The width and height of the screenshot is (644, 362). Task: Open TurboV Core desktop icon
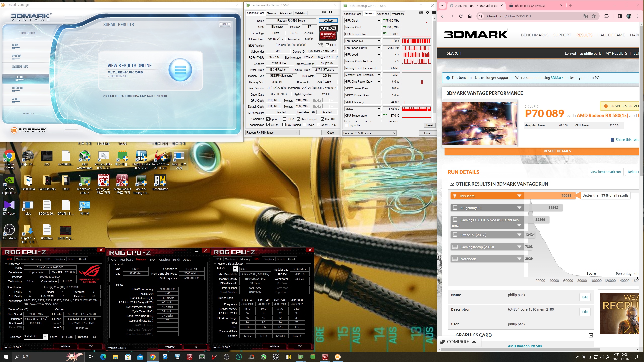(160, 159)
